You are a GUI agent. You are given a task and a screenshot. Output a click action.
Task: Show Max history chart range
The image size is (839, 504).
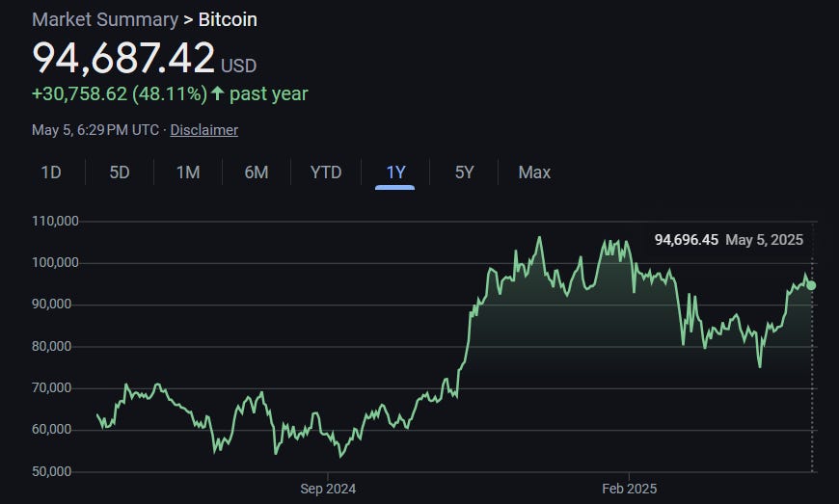coord(534,172)
